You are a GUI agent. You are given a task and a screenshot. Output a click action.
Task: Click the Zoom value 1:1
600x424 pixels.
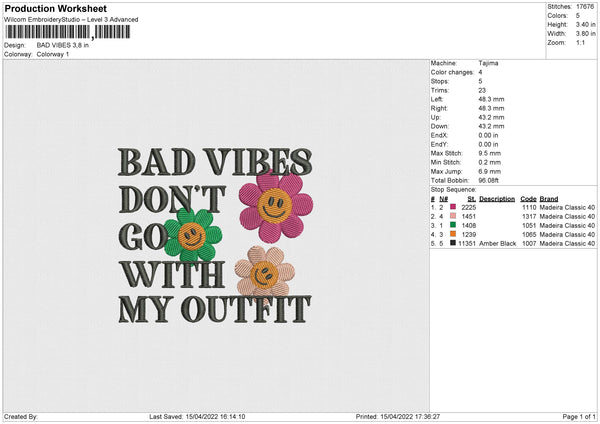(x=580, y=42)
